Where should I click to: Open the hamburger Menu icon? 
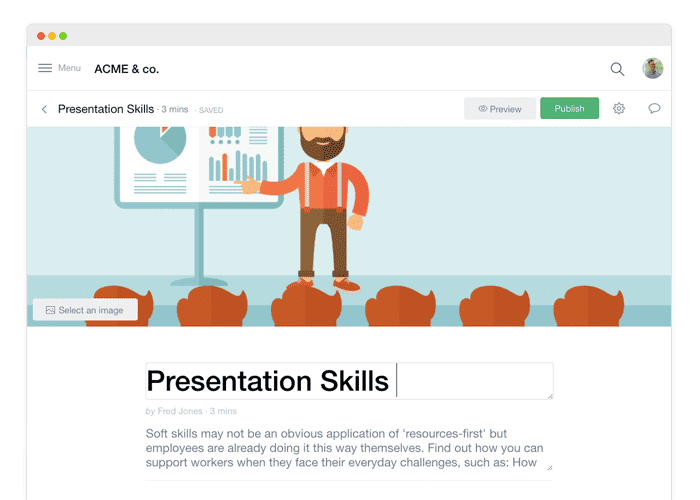point(45,68)
